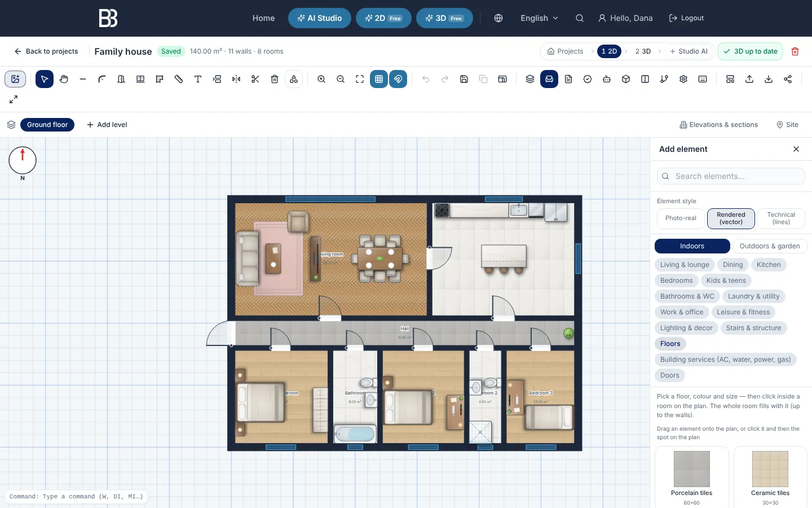Screen dimensions: 812x508
Task: Zoom out of the floor plan
Action: point(341,79)
